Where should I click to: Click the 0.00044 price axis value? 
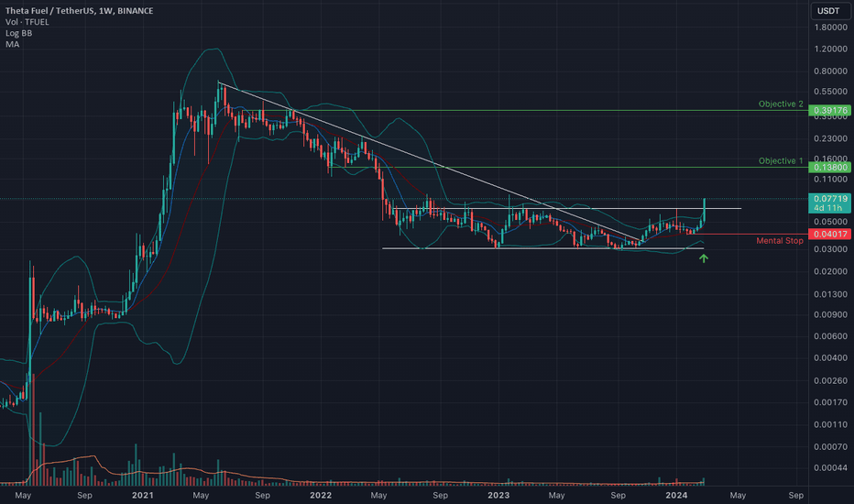[830, 467]
